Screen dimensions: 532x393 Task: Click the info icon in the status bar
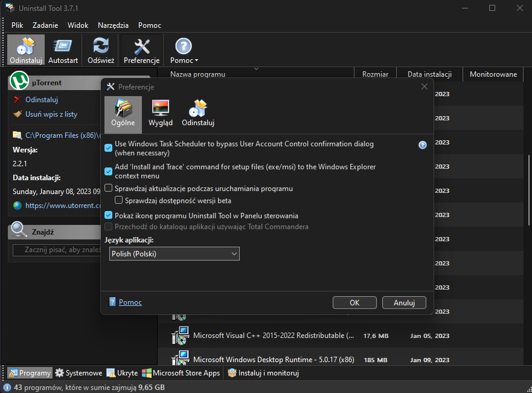click(x=7, y=387)
